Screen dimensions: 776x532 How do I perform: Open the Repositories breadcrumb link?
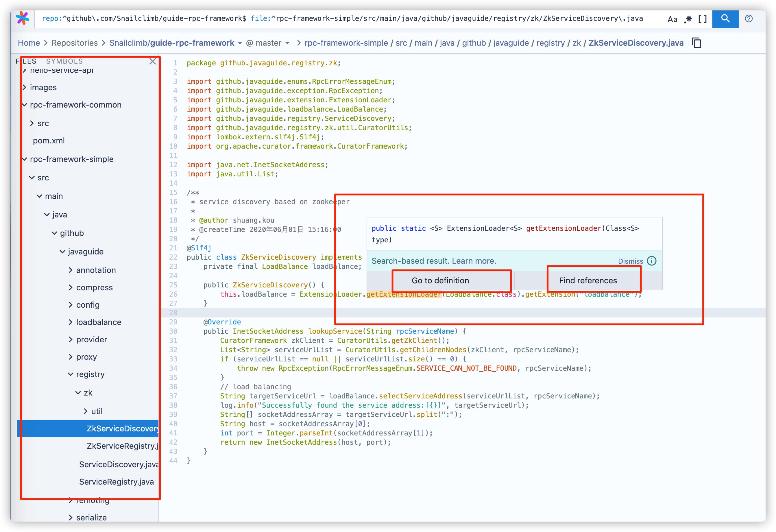pyautogui.click(x=75, y=43)
